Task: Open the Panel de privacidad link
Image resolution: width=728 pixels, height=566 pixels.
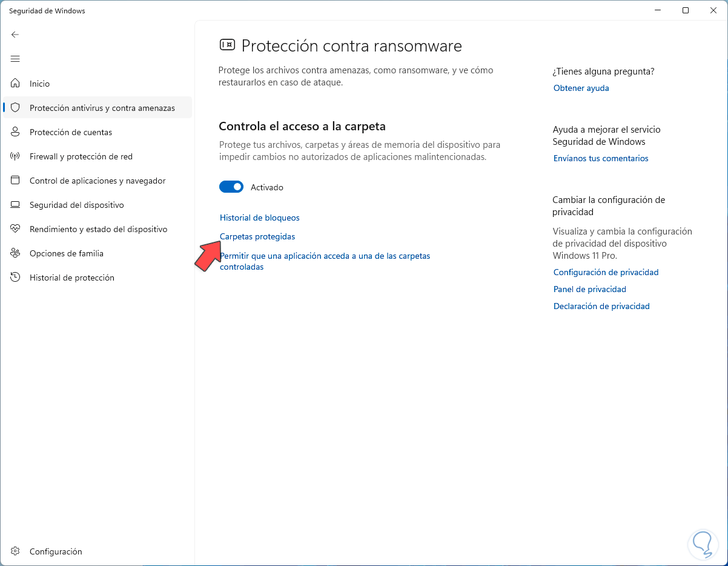Action: point(589,289)
